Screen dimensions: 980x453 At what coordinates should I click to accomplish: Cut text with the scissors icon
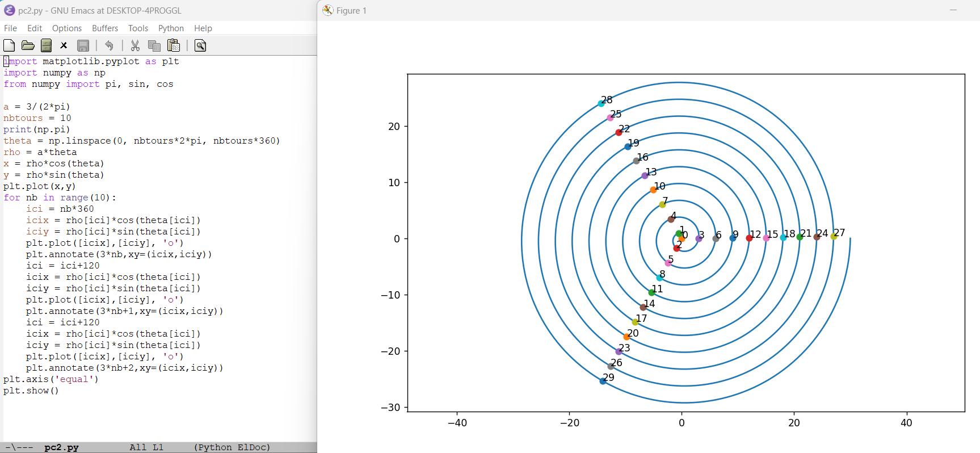point(135,45)
